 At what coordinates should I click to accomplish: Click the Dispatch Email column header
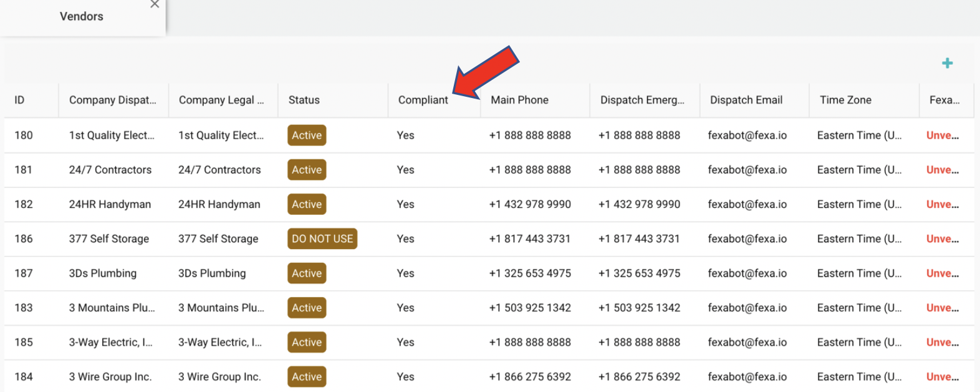(x=746, y=100)
